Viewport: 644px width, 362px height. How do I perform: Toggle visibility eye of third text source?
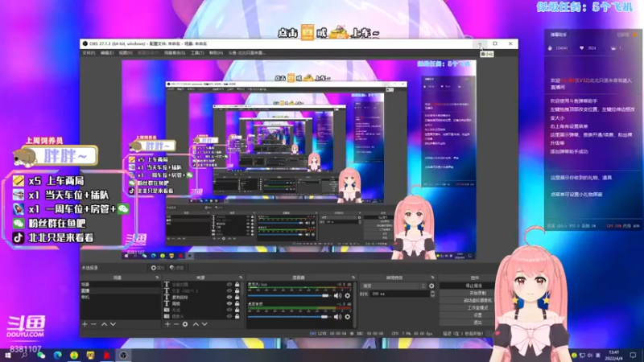tap(229, 297)
